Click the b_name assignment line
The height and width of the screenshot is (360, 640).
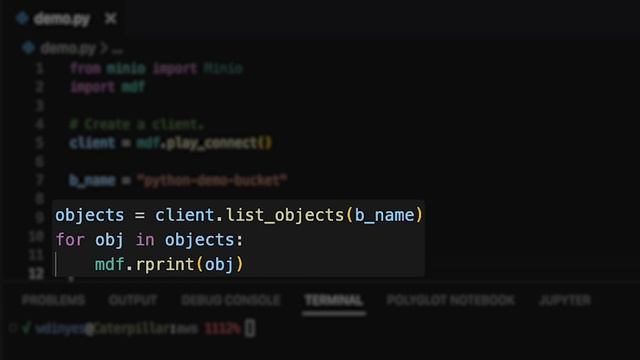click(178, 180)
